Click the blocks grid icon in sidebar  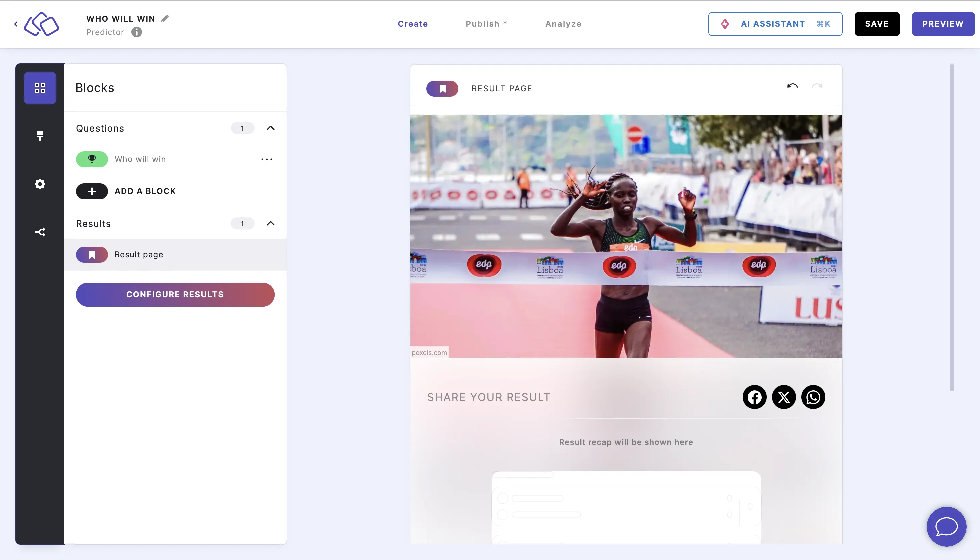point(40,87)
